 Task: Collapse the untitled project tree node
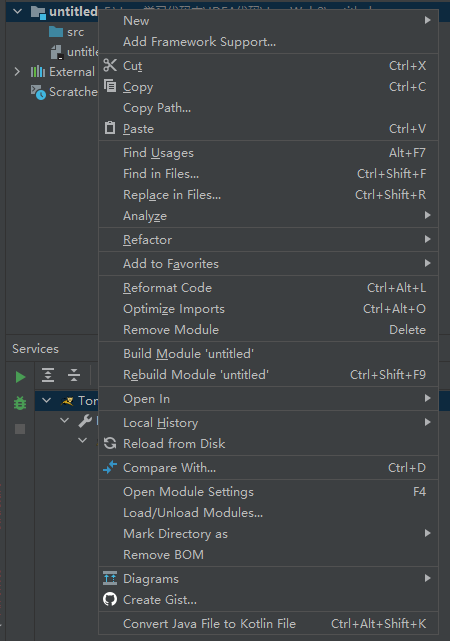pyautogui.click(x=18, y=11)
